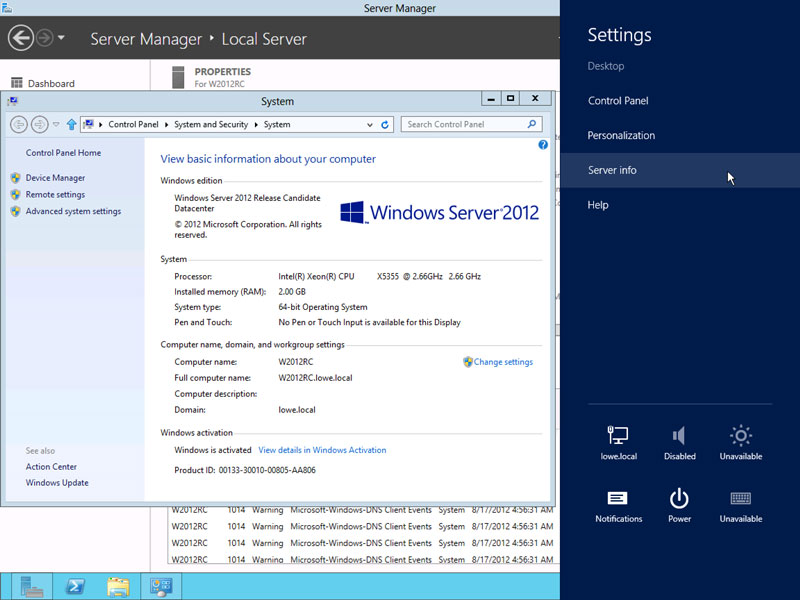The image size is (800, 600).
Task: Select Control Panel in Settings charm
Action: click(618, 101)
